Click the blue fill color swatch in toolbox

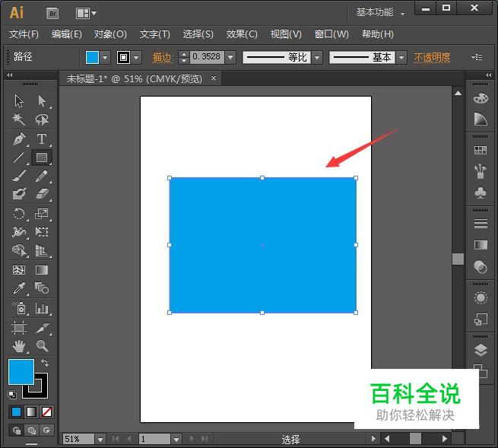click(21, 372)
